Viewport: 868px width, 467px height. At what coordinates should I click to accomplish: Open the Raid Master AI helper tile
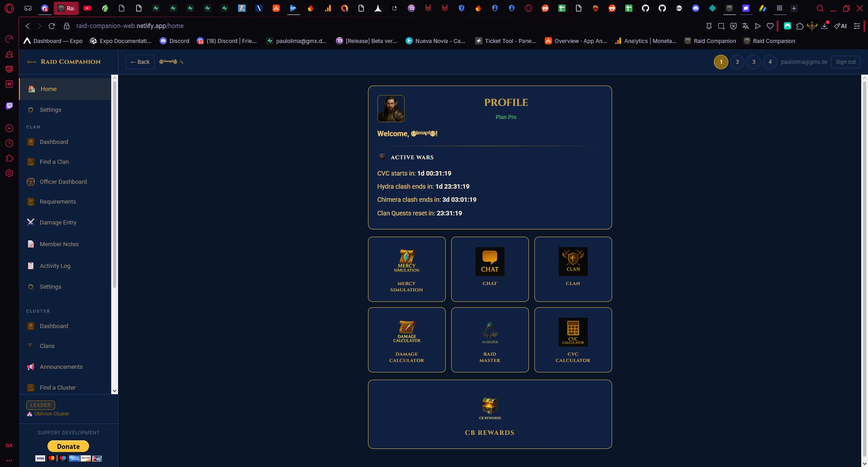coord(490,340)
